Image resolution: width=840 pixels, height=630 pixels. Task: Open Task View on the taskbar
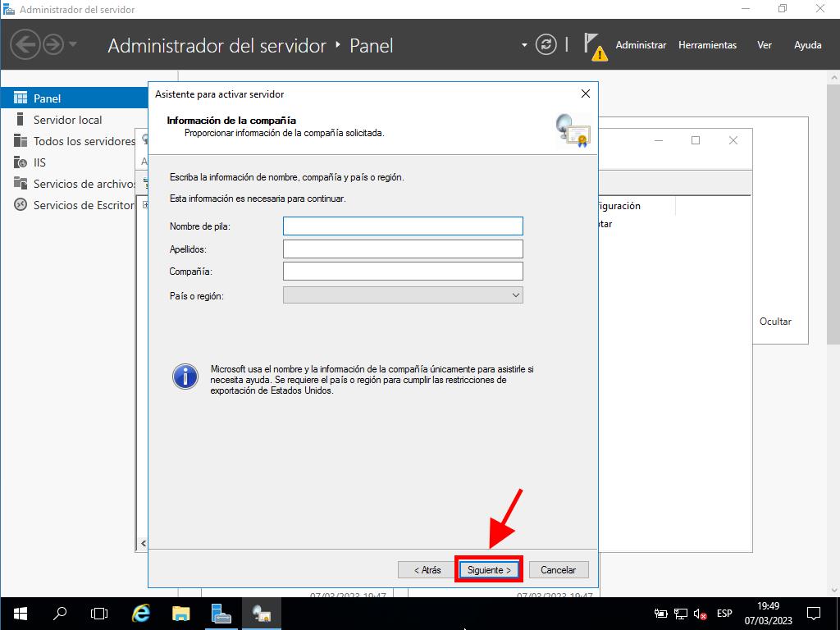[x=99, y=613]
